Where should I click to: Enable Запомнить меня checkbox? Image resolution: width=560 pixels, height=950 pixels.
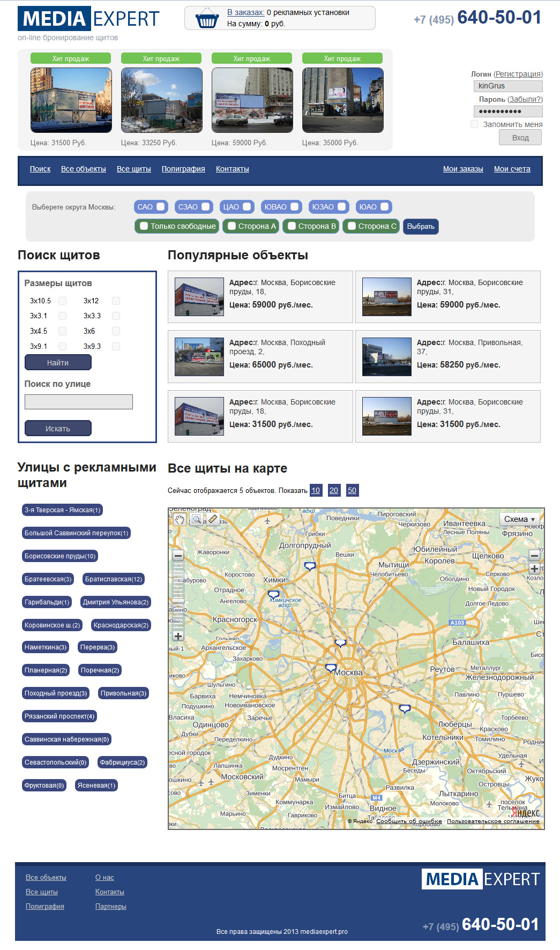(x=474, y=124)
